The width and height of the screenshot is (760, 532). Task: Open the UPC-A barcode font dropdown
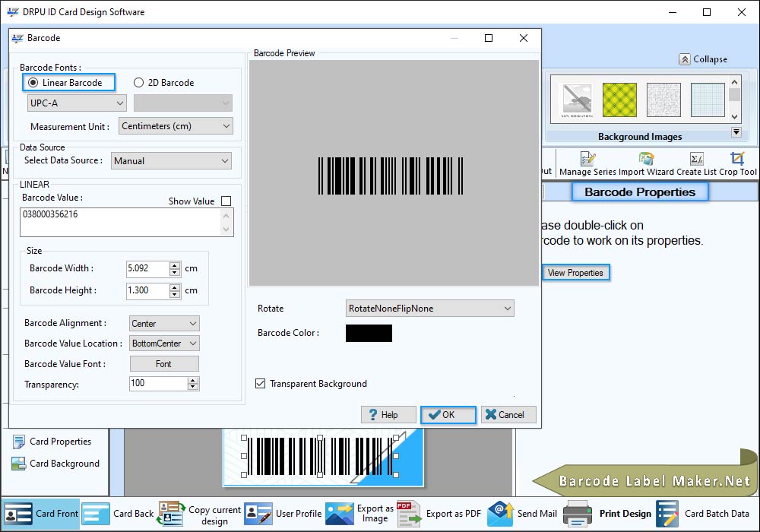77,103
